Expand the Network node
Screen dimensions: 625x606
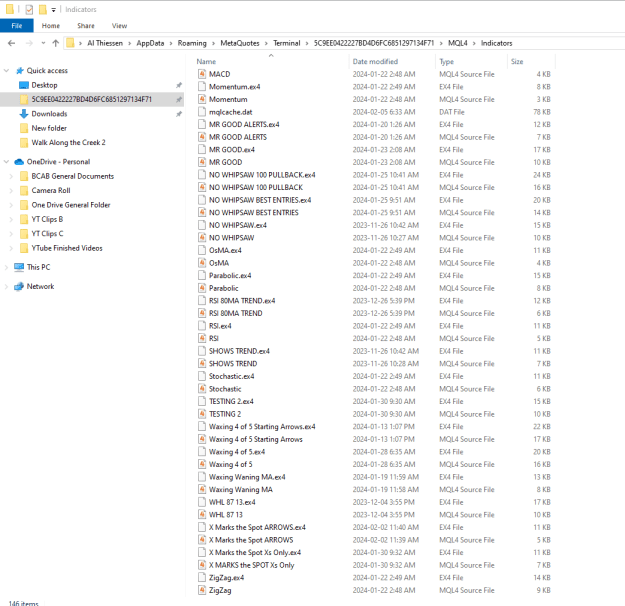pyautogui.click(x=6, y=286)
